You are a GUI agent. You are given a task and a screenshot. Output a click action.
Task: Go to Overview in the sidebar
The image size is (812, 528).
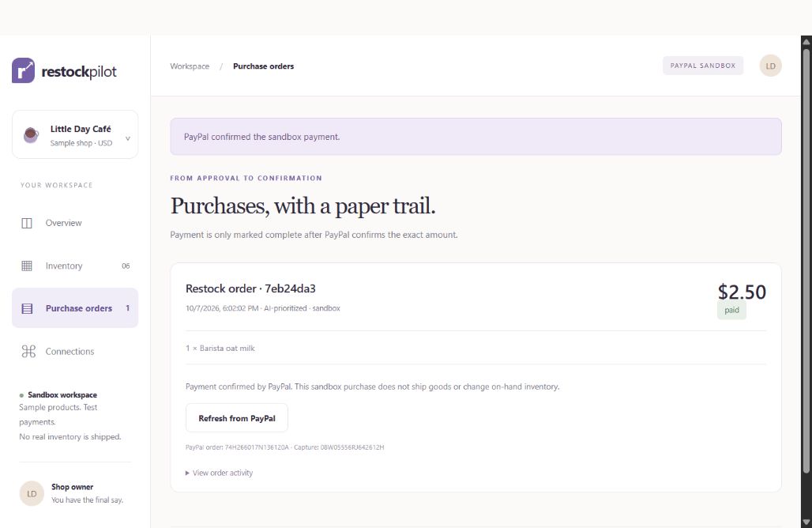point(75,223)
